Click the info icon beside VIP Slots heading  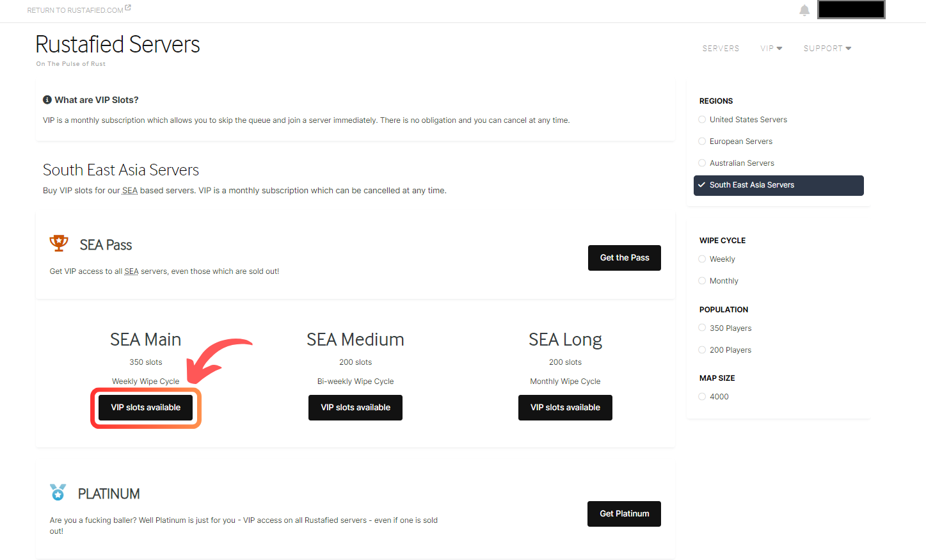47,100
